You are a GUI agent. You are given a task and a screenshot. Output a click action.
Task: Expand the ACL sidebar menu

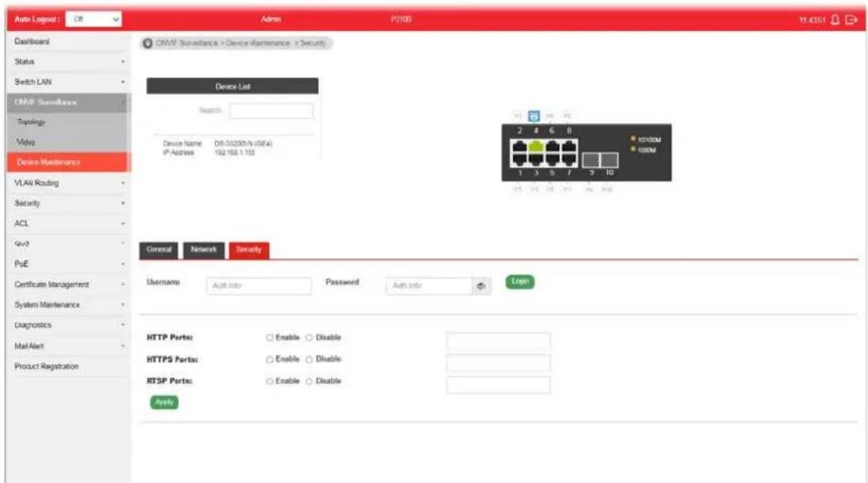tap(69, 223)
